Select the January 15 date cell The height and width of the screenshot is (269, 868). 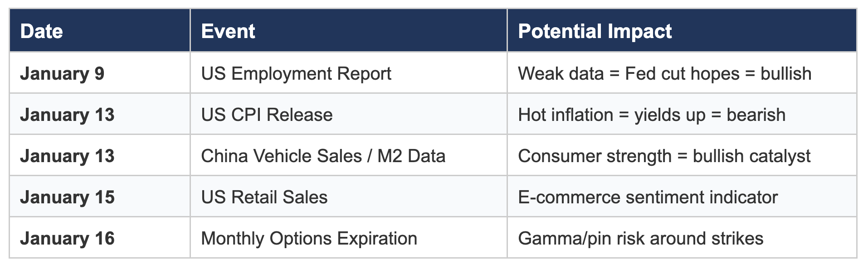(x=100, y=197)
